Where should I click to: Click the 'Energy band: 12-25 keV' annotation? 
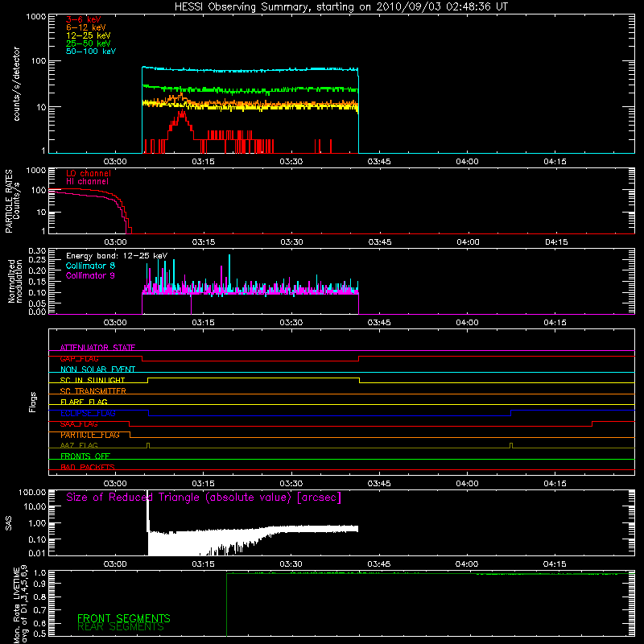(117, 256)
